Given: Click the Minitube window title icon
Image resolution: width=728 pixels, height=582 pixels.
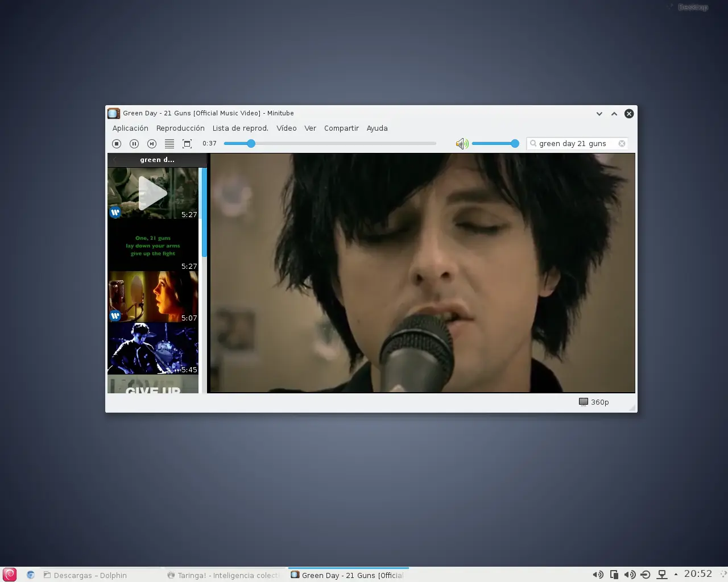Looking at the screenshot, I should [x=114, y=114].
